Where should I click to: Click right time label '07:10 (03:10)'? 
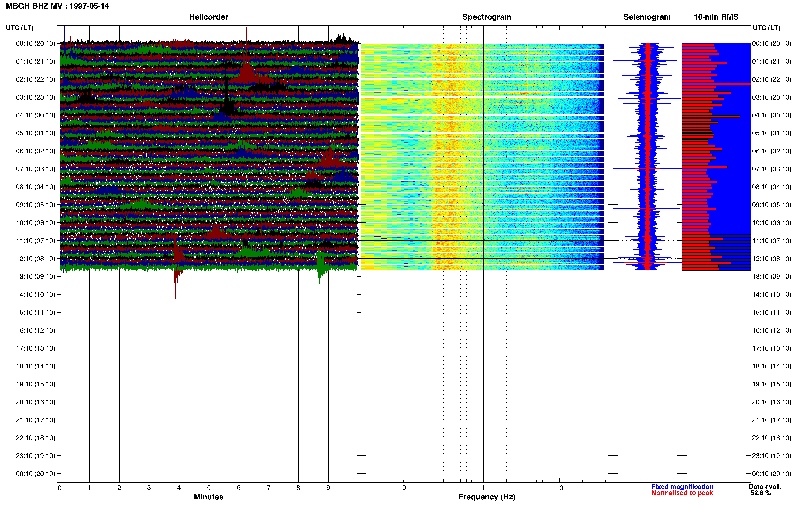point(772,169)
